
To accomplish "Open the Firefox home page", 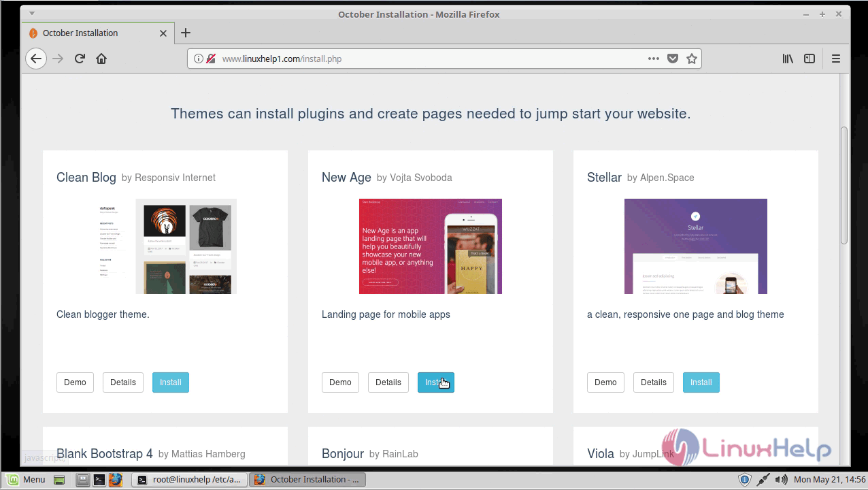I will click(101, 59).
